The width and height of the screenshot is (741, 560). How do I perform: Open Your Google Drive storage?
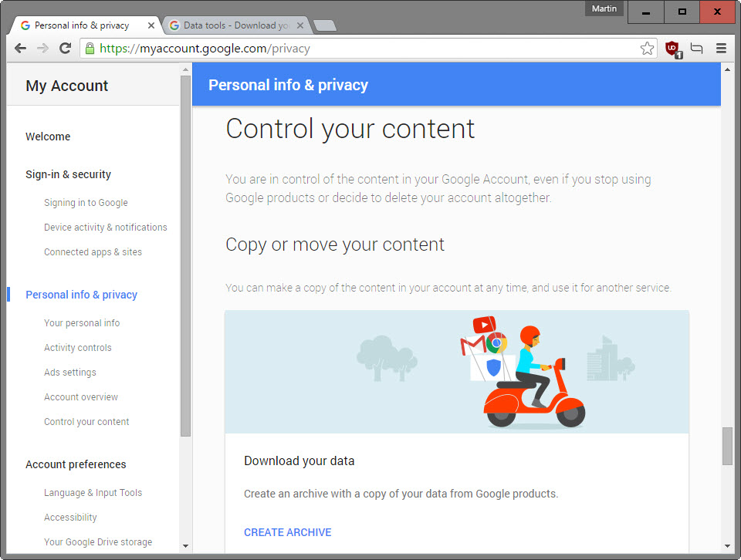(x=98, y=542)
